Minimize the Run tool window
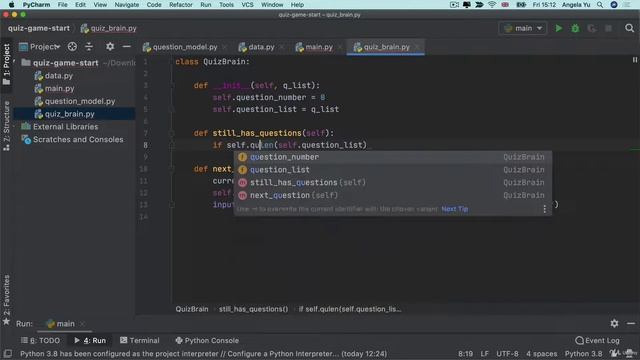This screenshot has width=640, height=360. pos(631,323)
